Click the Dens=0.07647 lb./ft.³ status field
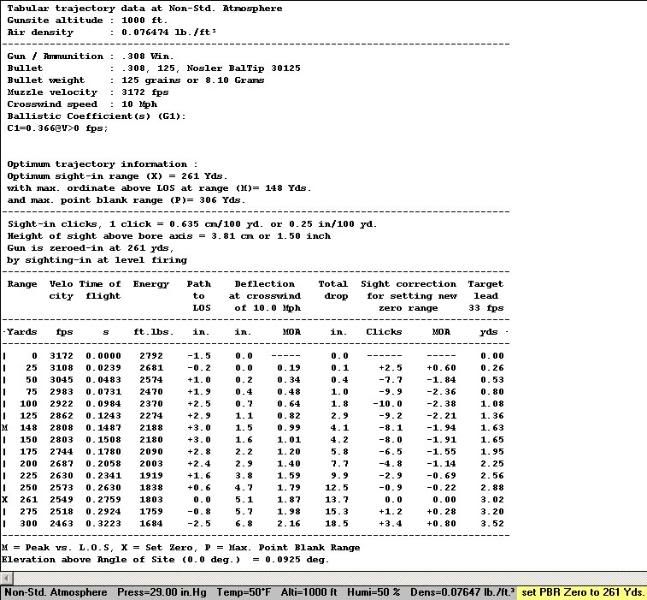Image resolution: width=647 pixels, height=600 pixels. pos(461,592)
